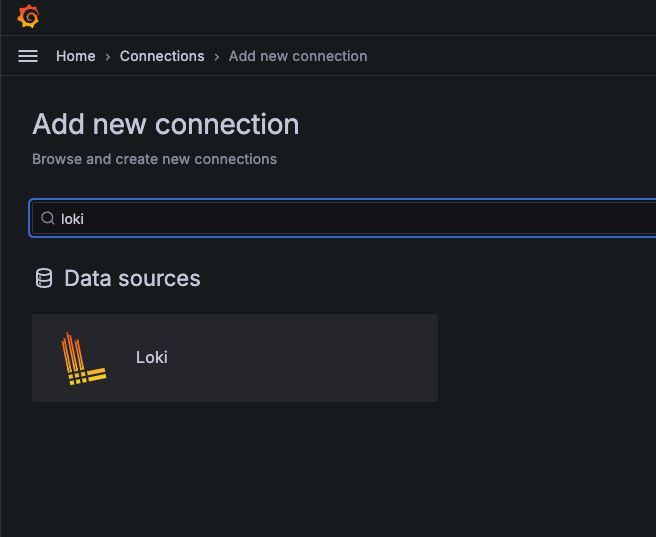Click the Loki label text
The width and height of the screenshot is (656, 537).
[x=152, y=357]
